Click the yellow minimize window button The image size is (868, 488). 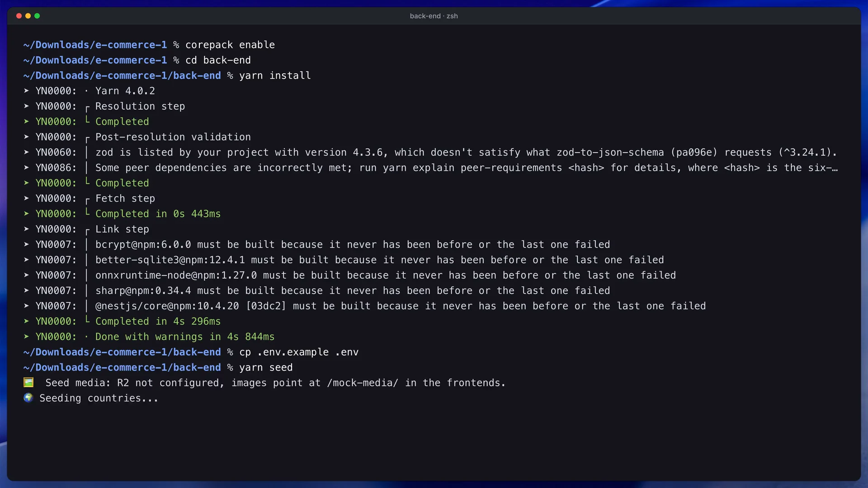point(28,16)
